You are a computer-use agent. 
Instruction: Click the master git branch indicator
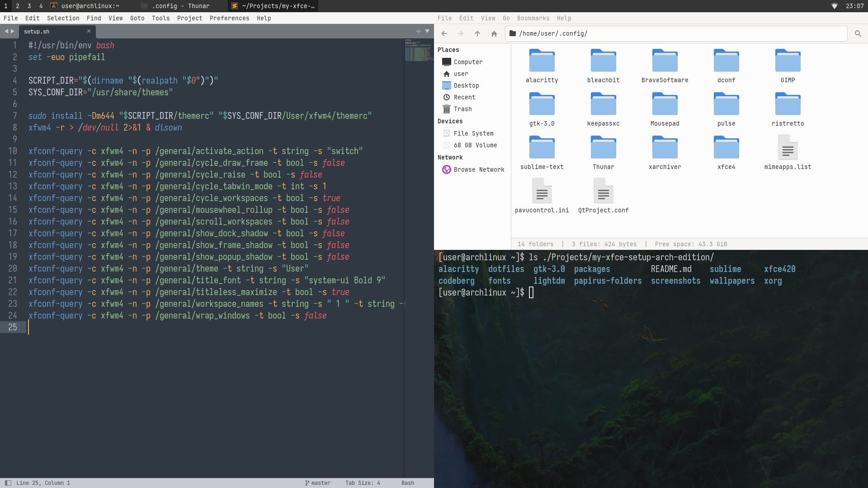pyautogui.click(x=318, y=483)
